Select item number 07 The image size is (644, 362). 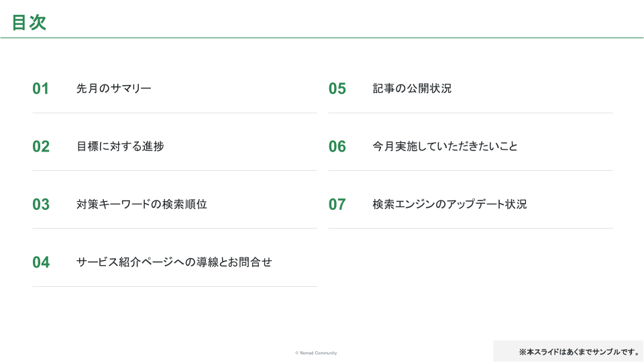coord(337,204)
